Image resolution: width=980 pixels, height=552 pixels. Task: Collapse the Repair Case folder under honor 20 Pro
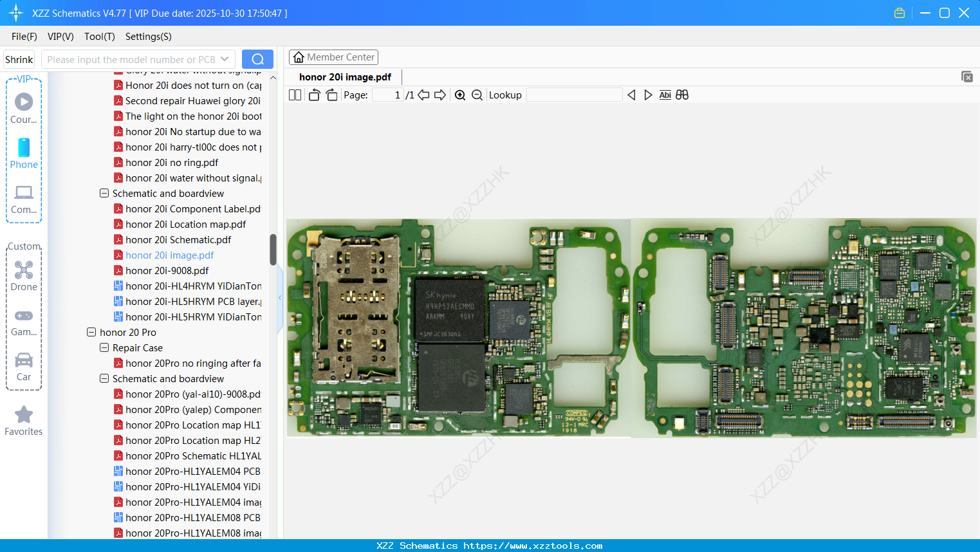click(104, 347)
